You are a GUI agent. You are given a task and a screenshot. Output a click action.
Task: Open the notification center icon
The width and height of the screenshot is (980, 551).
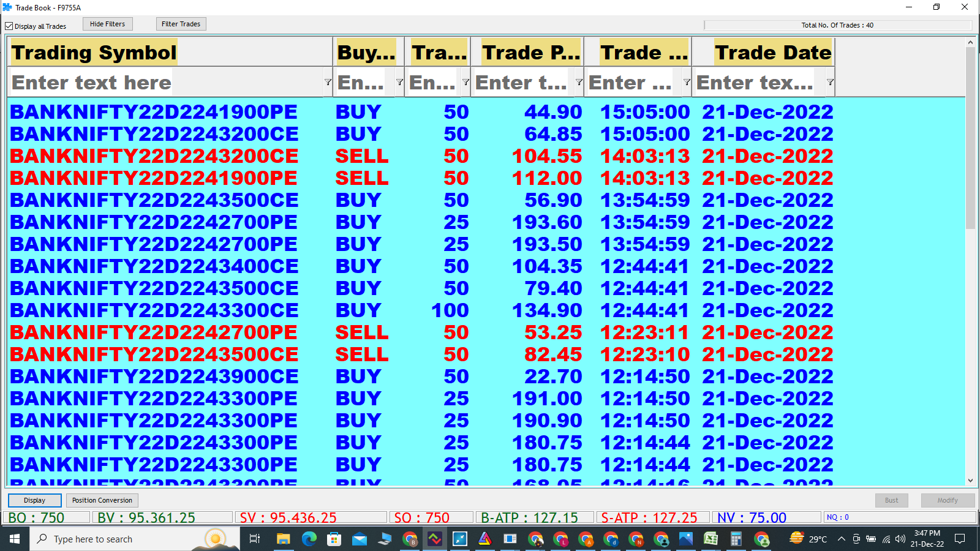point(960,539)
